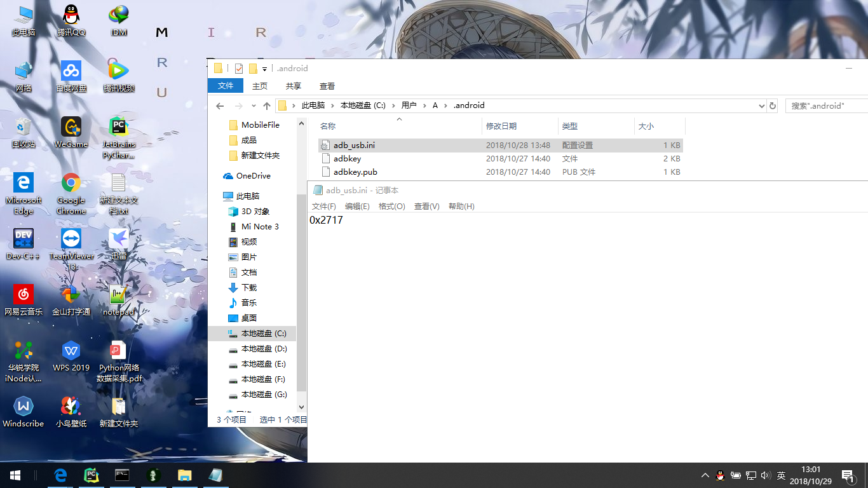Click the Notepad taskbar icon
The height and width of the screenshot is (488, 868).
[x=215, y=475]
